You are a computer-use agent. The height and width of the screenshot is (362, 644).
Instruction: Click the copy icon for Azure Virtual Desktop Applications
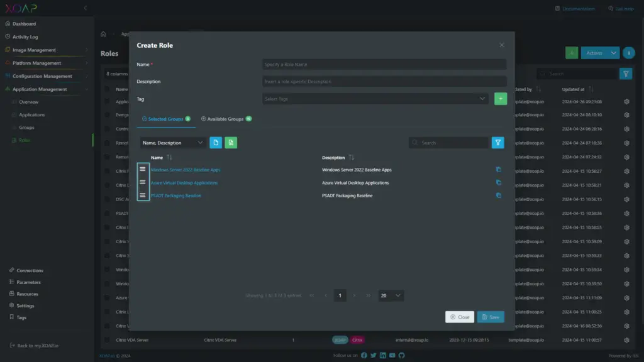click(x=499, y=183)
